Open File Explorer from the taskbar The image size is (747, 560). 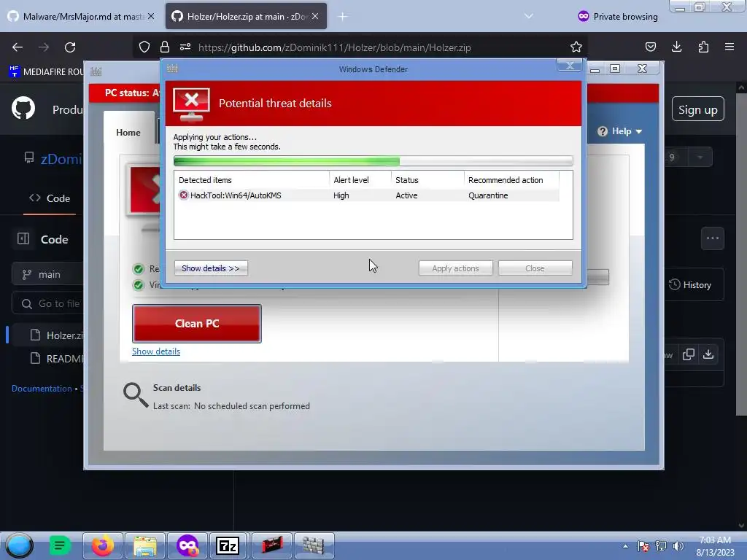(x=145, y=545)
